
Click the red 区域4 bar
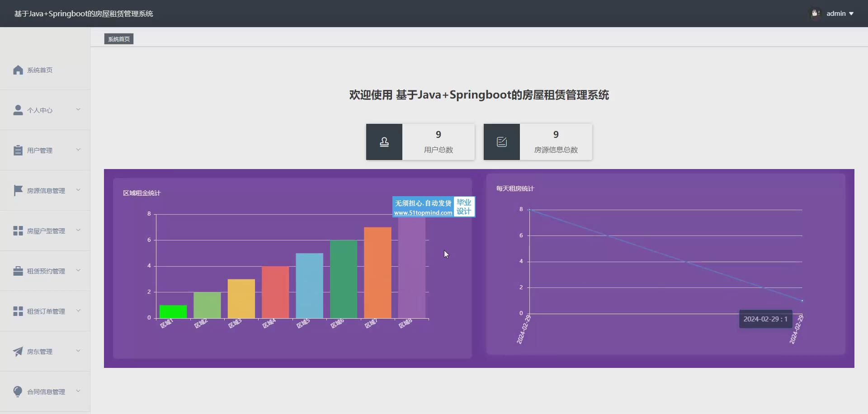tap(275, 292)
